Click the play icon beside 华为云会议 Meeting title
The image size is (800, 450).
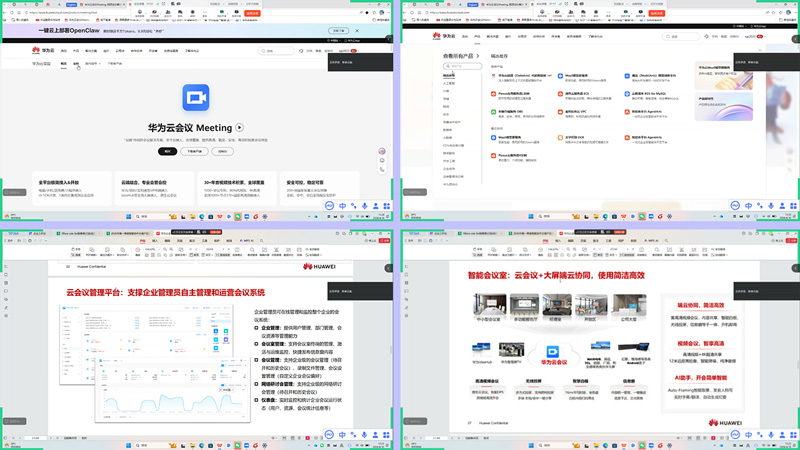(240, 128)
